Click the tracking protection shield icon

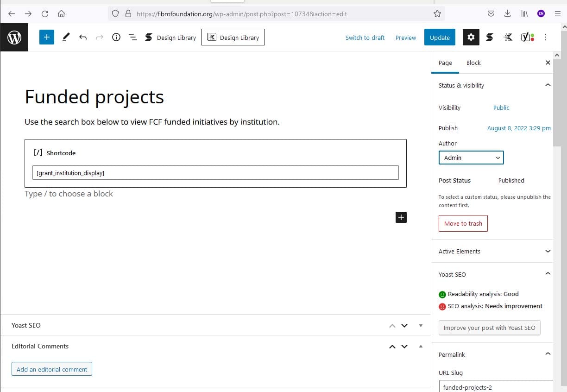coord(115,13)
